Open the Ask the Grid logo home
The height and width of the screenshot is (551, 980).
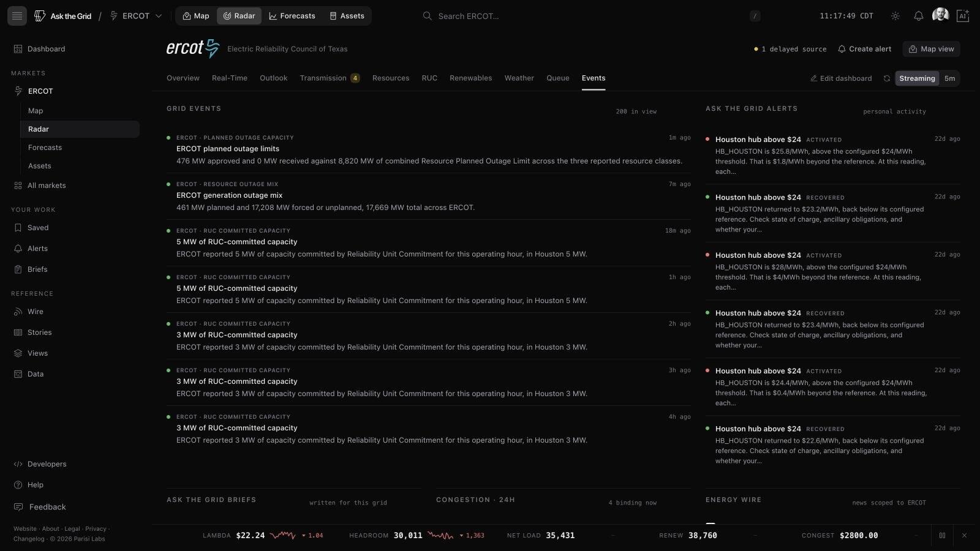pyautogui.click(x=63, y=16)
